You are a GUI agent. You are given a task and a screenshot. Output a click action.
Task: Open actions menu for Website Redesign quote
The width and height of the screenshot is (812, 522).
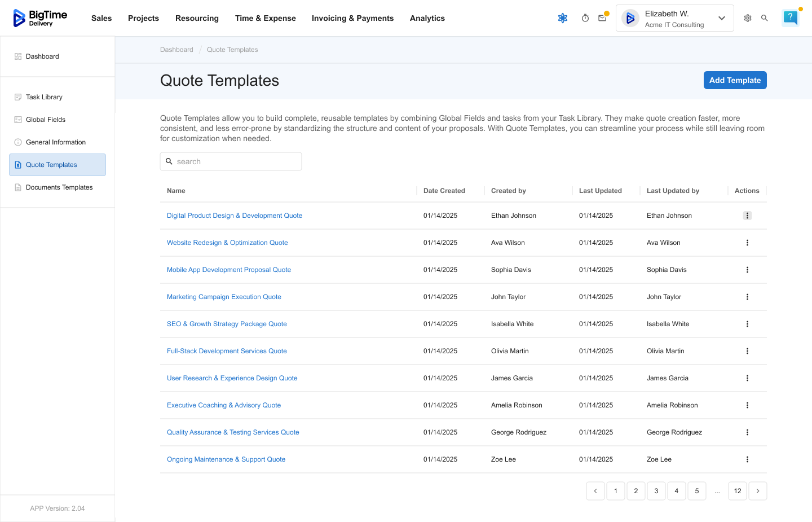pos(747,243)
